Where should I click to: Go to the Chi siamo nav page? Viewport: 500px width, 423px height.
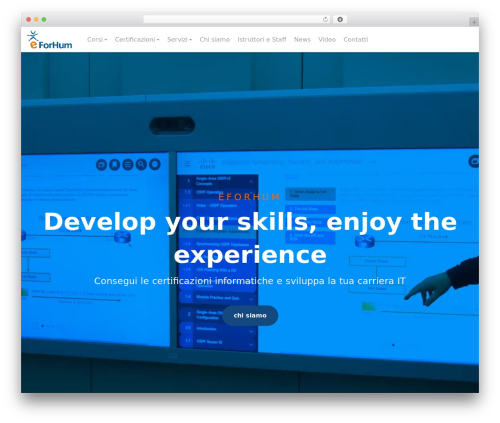(x=215, y=39)
